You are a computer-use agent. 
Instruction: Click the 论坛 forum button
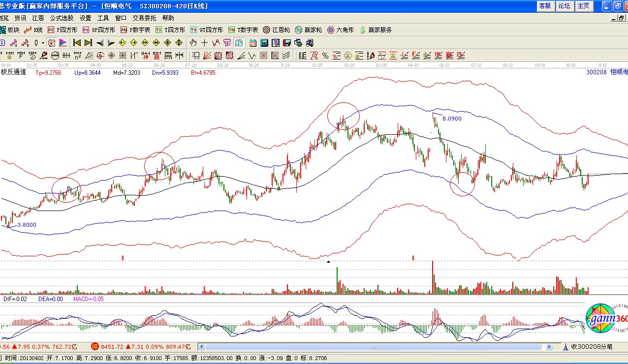564,6
